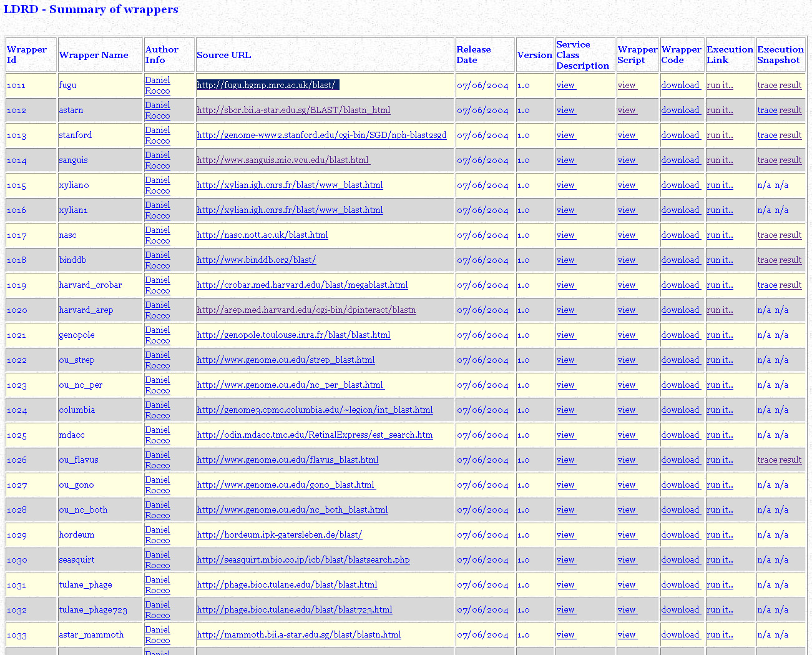
Task: Open the mdacc RetinalExpress source URL
Action: (x=315, y=435)
